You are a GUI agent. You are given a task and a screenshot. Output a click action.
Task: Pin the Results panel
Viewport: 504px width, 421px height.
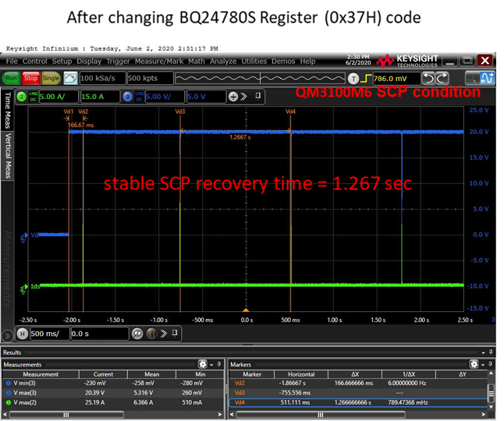[x=491, y=352]
